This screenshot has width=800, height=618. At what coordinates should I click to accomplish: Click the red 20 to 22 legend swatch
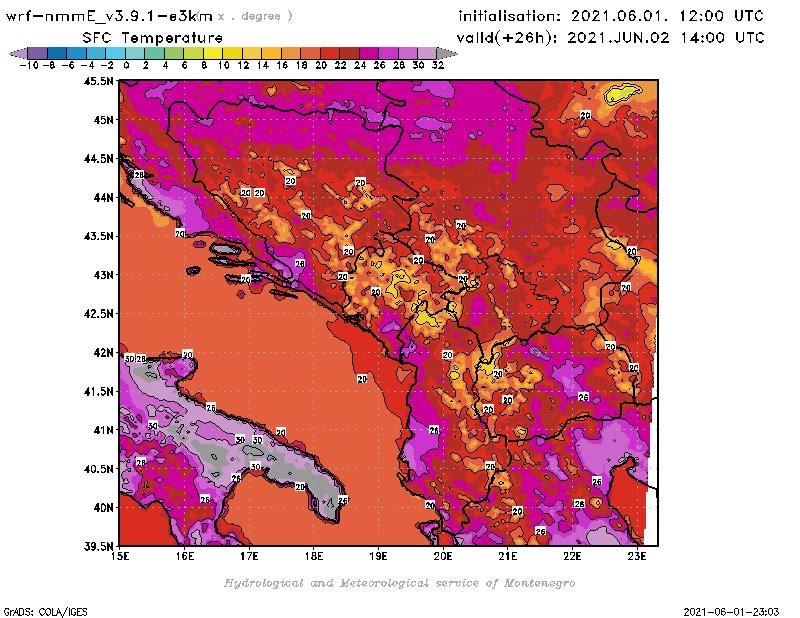tap(330, 53)
